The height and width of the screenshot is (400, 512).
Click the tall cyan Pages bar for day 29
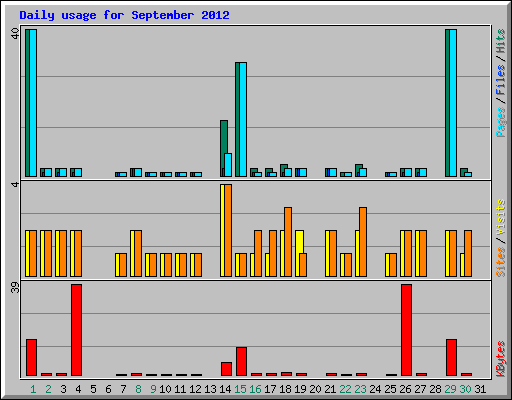tap(453, 103)
